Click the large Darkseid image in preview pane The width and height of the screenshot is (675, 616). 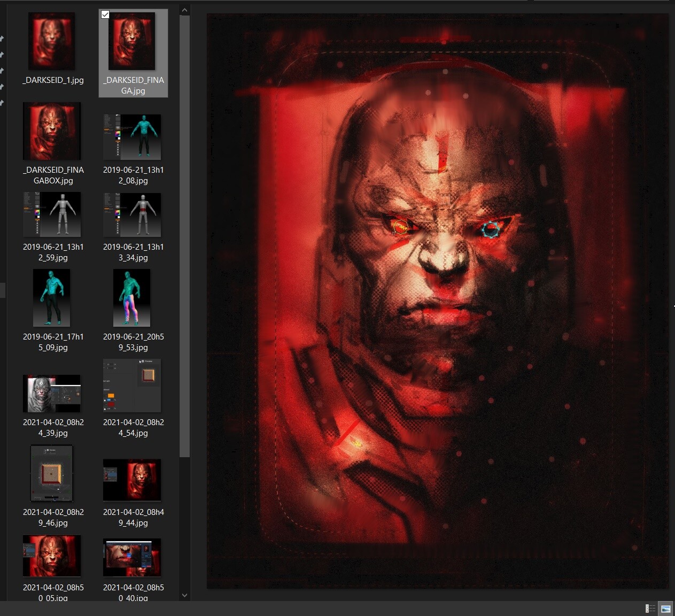(438, 301)
